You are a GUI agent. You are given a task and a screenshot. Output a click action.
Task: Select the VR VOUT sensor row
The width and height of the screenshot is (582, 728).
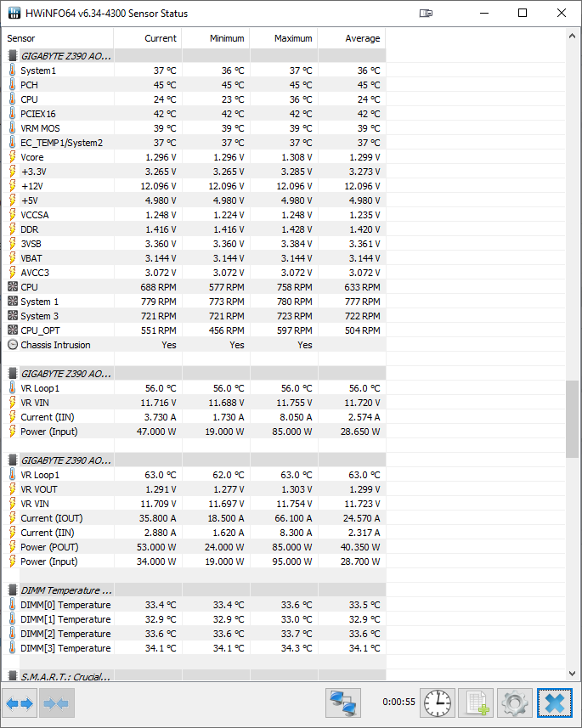click(x=195, y=489)
